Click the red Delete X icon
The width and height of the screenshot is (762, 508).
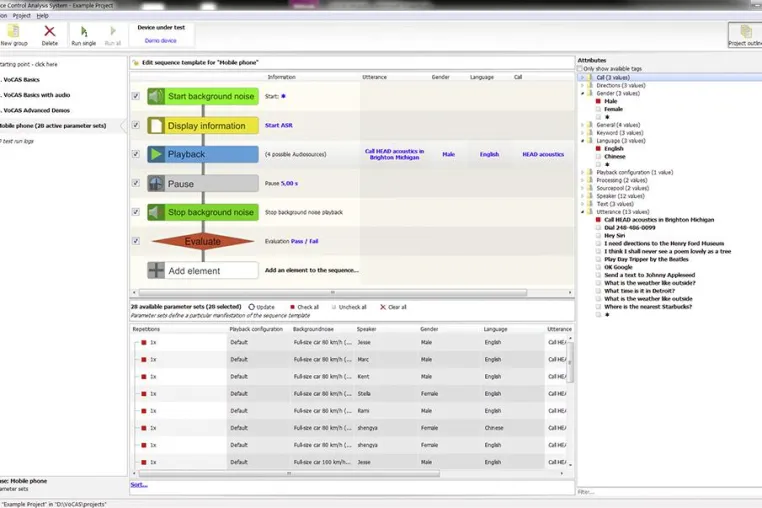[50, 31]
